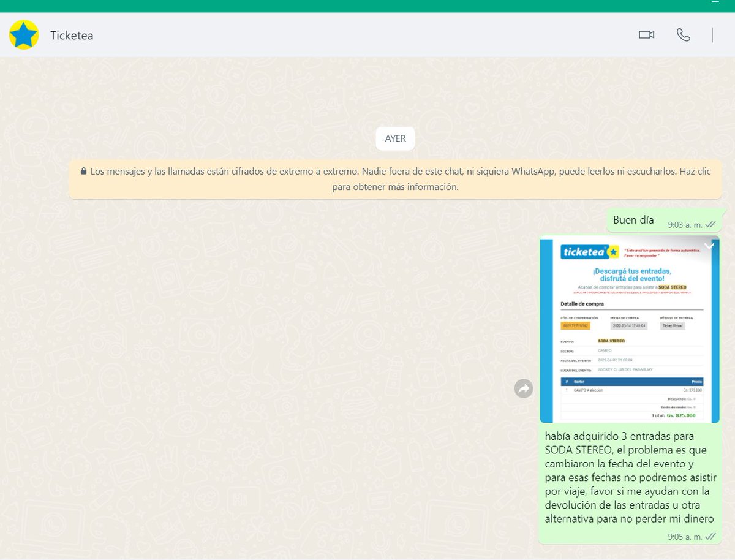Click read-receipt checkmarks on the 9:05 message
Screen dimensions: 735x560
[x=710, y=536]
